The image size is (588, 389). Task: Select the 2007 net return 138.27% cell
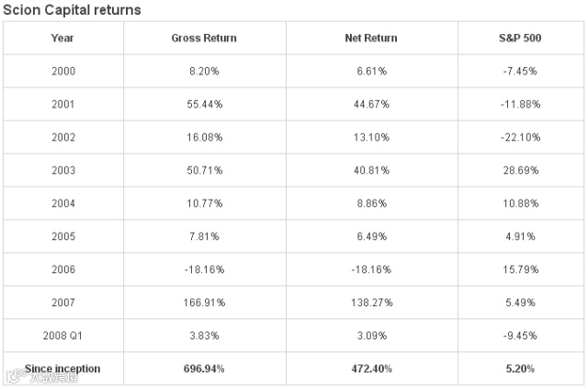371,303
